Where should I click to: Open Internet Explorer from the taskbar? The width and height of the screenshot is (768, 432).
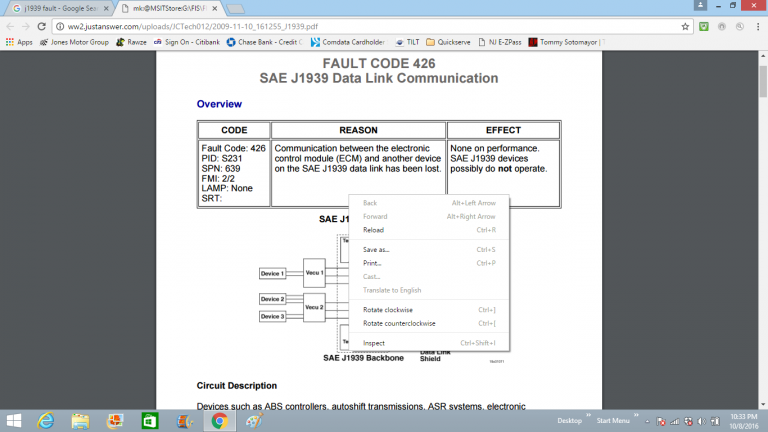point(45,420)
